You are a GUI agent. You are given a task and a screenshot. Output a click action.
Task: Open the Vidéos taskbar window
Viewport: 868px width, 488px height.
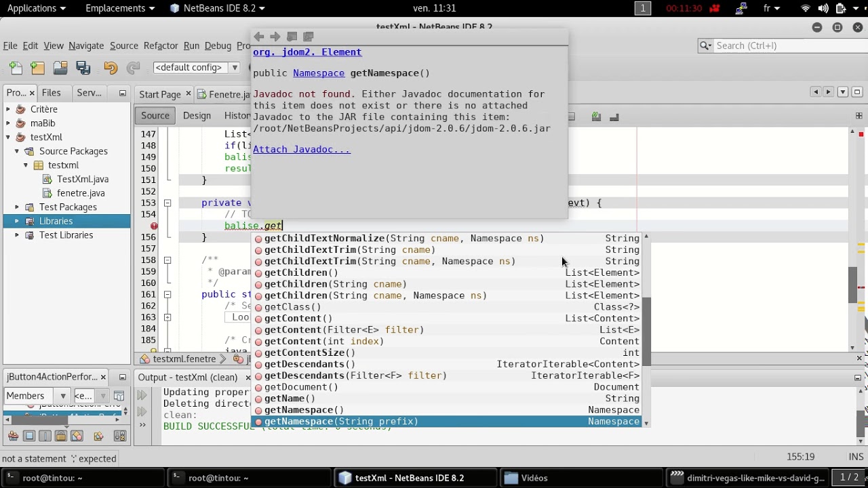pyautogui.click(x=580, y=478)
